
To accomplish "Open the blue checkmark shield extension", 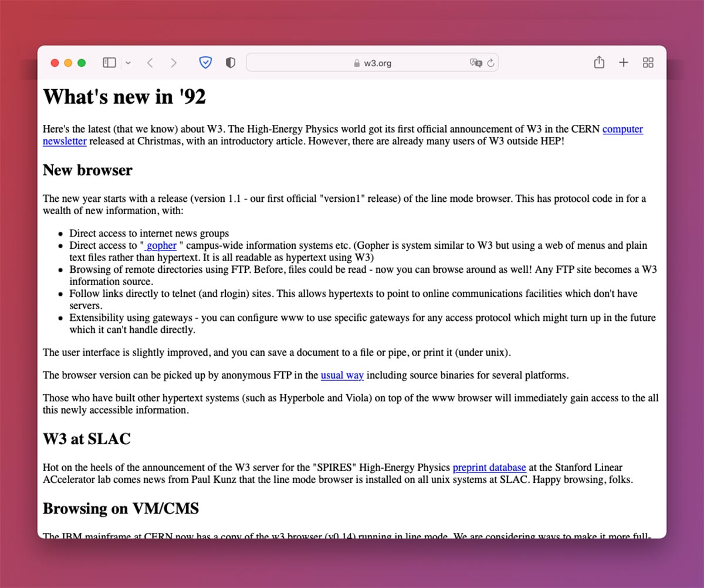I will coord(205,63).
